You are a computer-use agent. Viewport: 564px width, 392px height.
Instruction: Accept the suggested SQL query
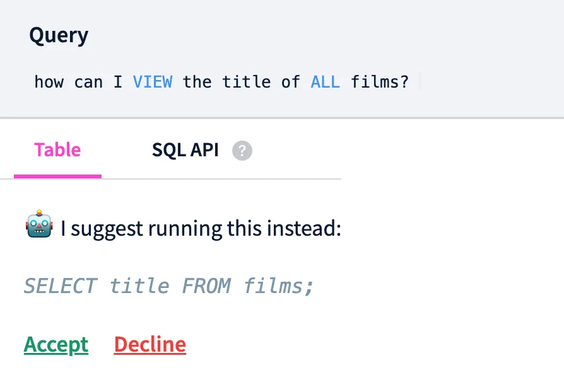click(x=56, y=345)
